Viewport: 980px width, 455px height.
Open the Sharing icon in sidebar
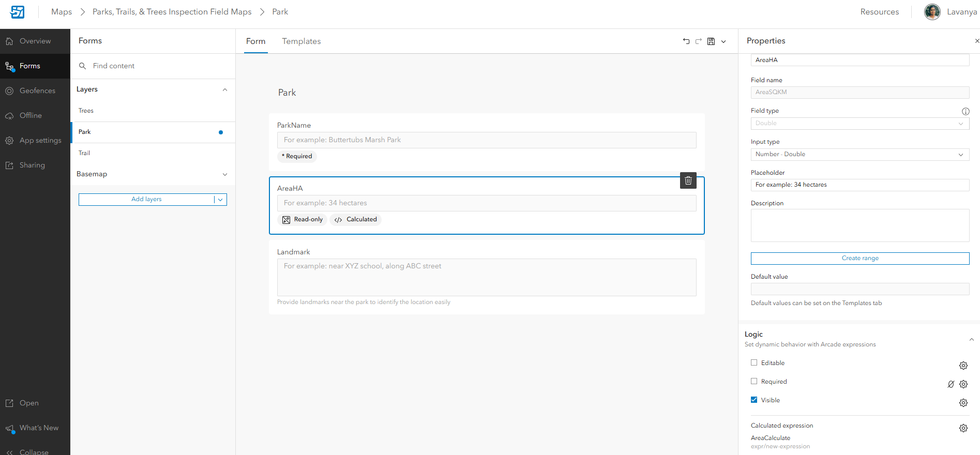click(x=9, y=165)
